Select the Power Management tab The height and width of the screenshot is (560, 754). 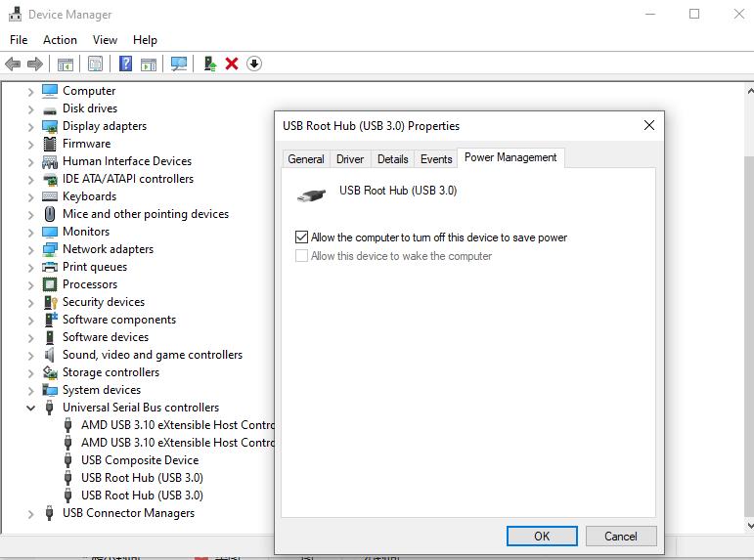coord(510,157)
